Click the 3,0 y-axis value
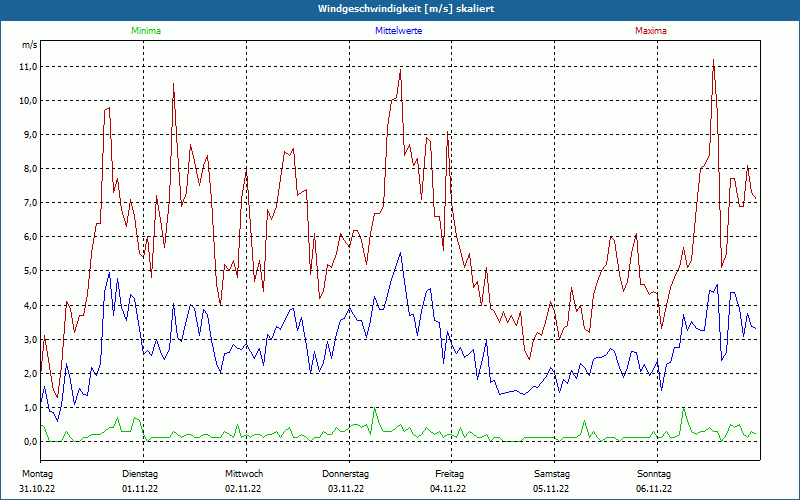 pos(30,340)
